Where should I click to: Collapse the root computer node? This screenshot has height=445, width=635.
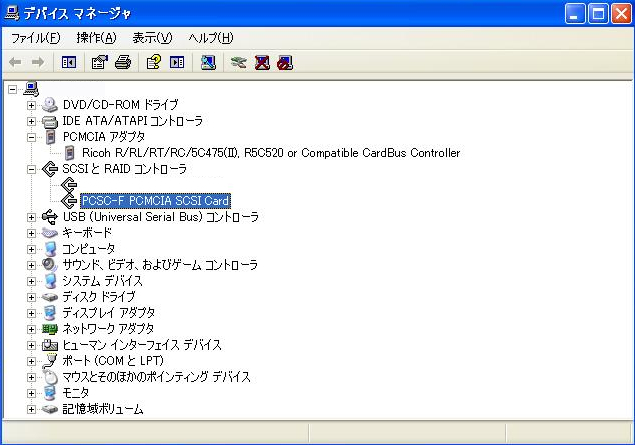click(13, 89)
